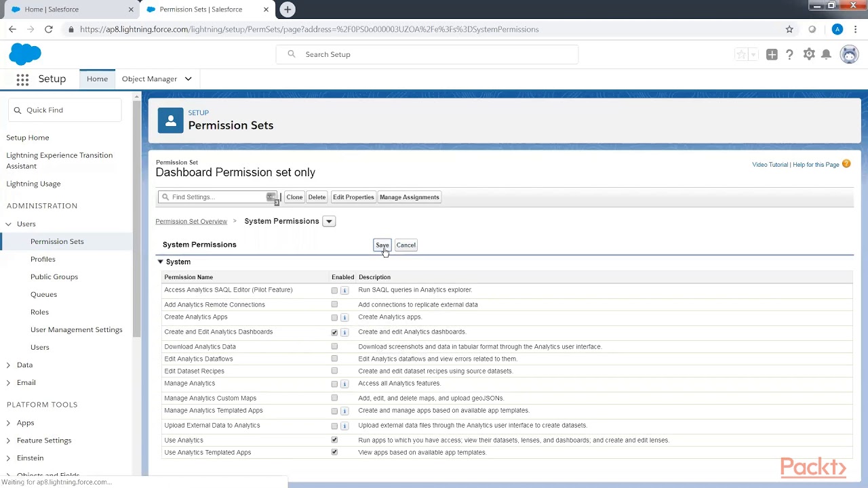This screenshot has width=868, height=488.
Task: Enable Manage Analytics checkbox
Action: (x=334, y=384)
